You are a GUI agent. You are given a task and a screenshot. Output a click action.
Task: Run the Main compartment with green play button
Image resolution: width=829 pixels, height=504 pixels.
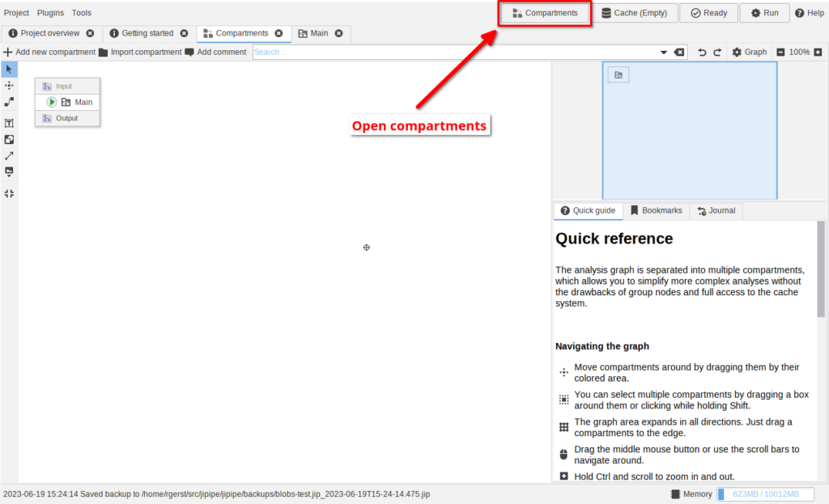coord(52,102)
